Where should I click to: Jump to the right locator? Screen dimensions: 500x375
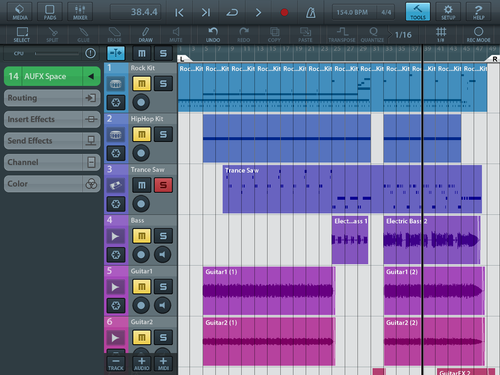click(x=206, y=13)
